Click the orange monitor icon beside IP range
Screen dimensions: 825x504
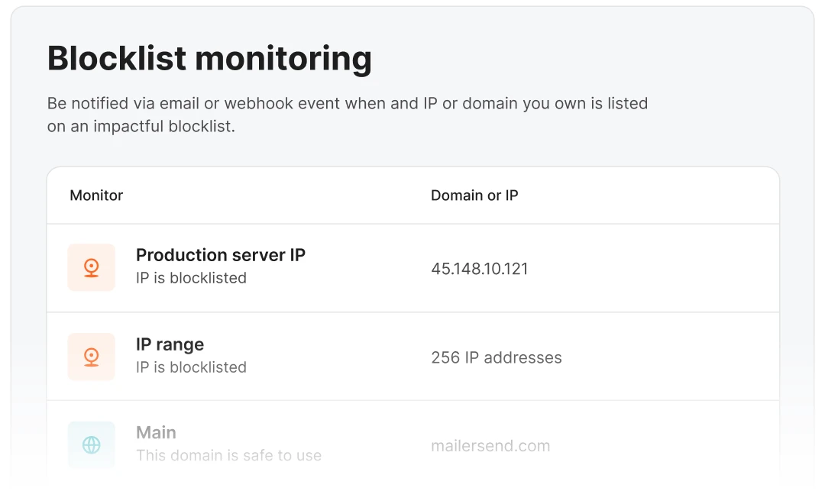pos(92,357)
